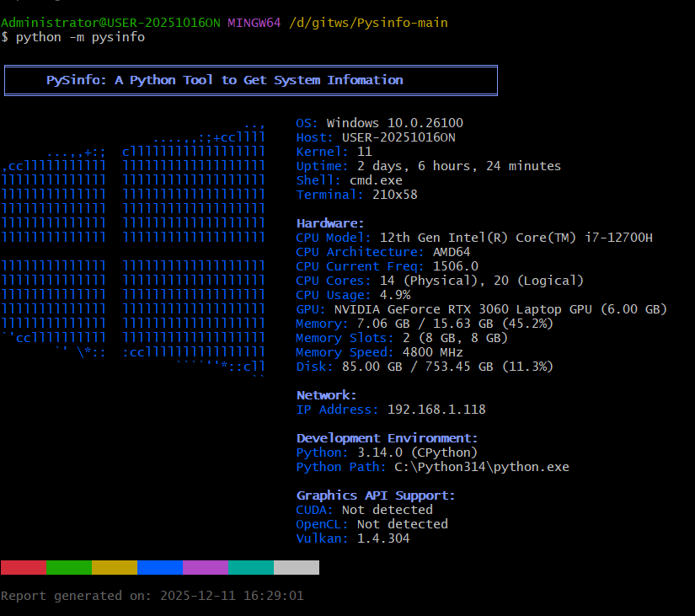Image resolution: width=695 pixels, height=616 pixels.
Task: Click the CPU Usage 4.9% line
Action: point(353,295)
